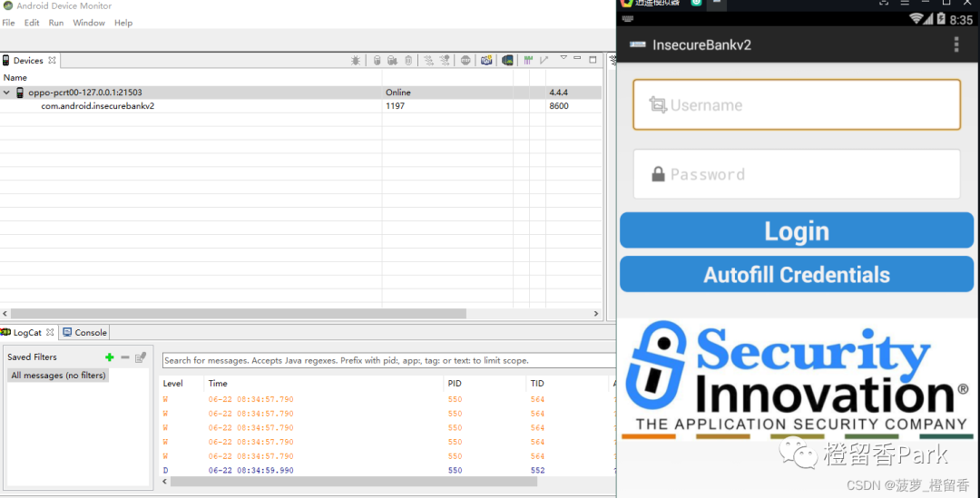Click Devices scrollbar right arrow

click(595, 314)
